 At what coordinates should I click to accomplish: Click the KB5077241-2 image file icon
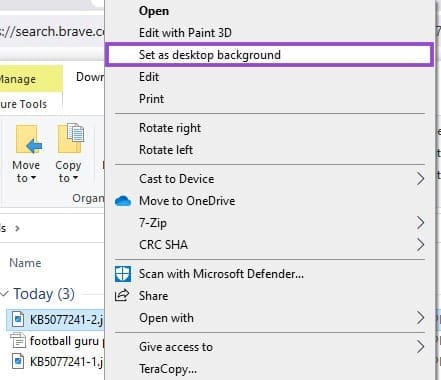click(x=18, y=319)
